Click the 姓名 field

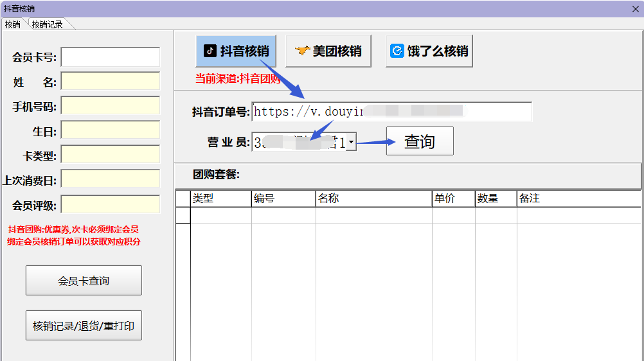(111, 82)
